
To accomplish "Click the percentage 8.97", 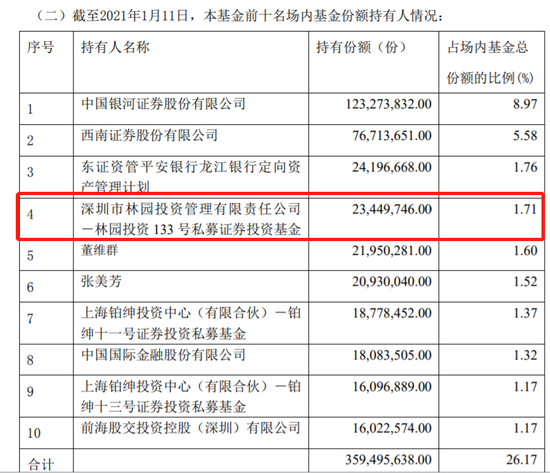I will (x=525, y=104).
